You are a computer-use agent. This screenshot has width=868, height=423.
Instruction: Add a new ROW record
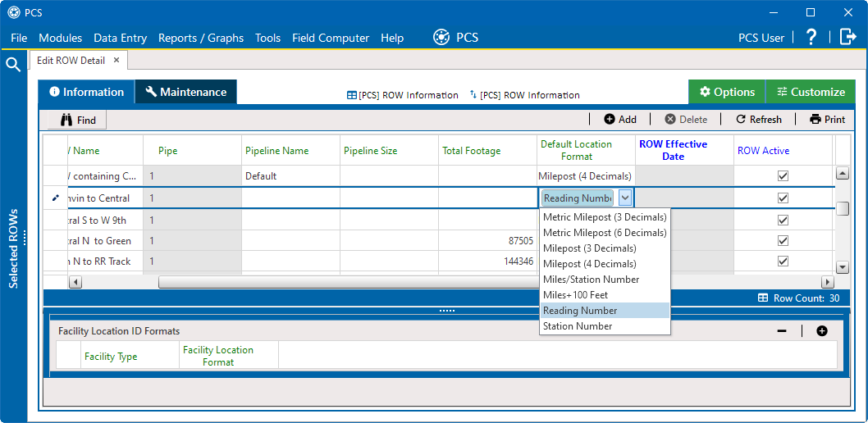coord(620,120)
